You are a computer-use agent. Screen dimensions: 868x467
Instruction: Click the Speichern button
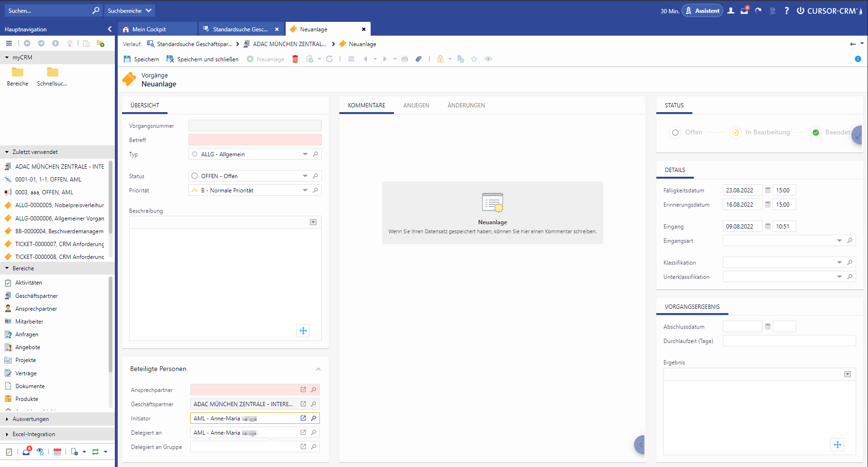point(141,59)
